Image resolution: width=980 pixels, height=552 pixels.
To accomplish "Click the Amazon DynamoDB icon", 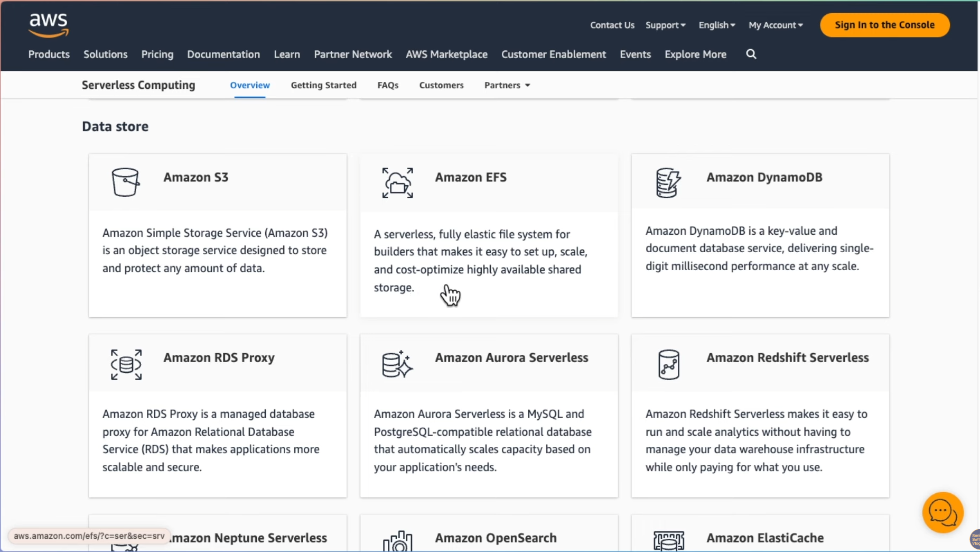I will click(668, 183).
